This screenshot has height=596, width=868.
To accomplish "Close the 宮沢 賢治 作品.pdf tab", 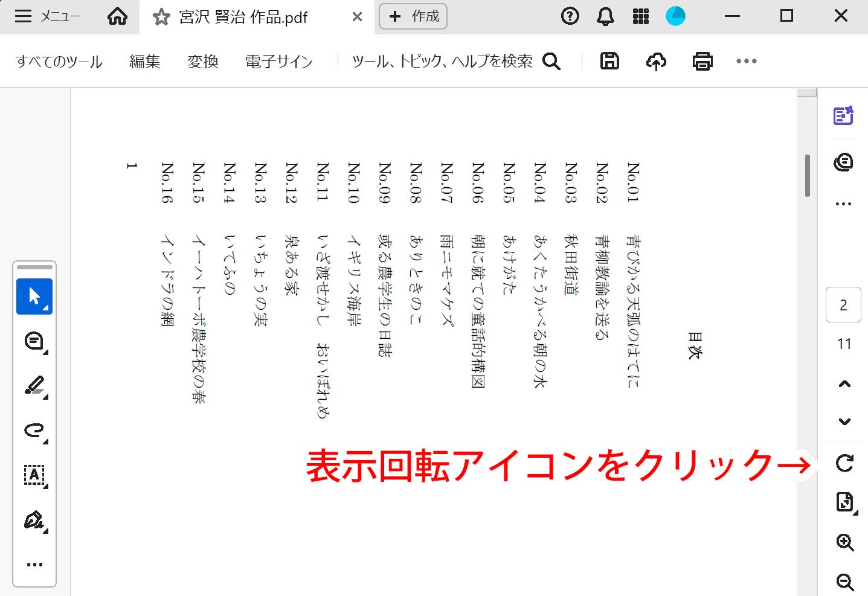I will click(x=358, y=17).
